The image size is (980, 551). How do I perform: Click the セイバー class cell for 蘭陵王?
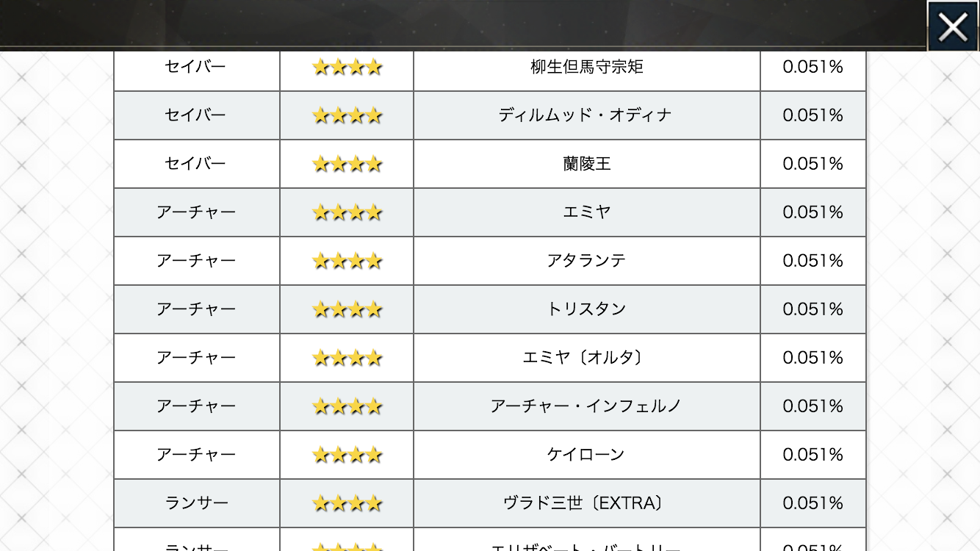[x=195, y=164]
